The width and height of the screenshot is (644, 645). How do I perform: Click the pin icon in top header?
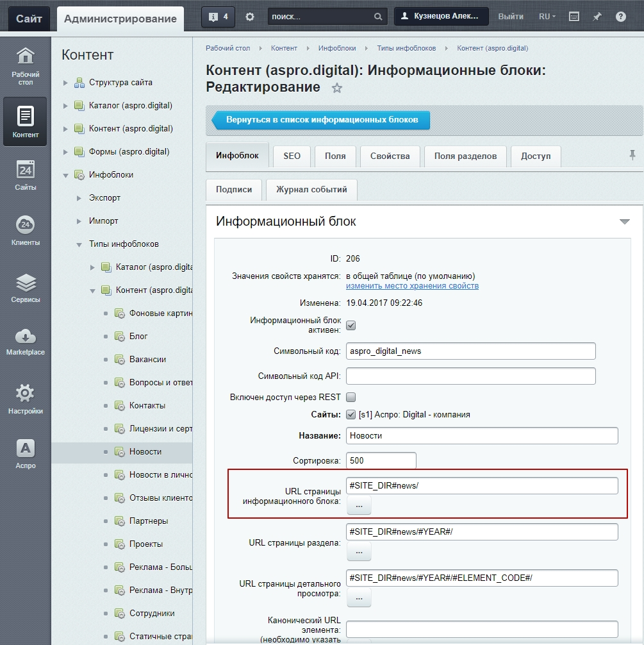(597, 17)
